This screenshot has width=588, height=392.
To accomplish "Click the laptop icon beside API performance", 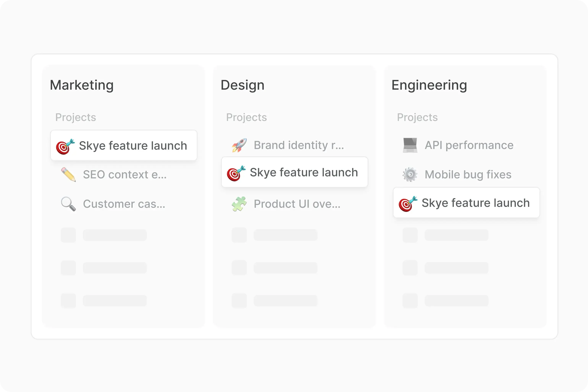I will pos(410,145).
